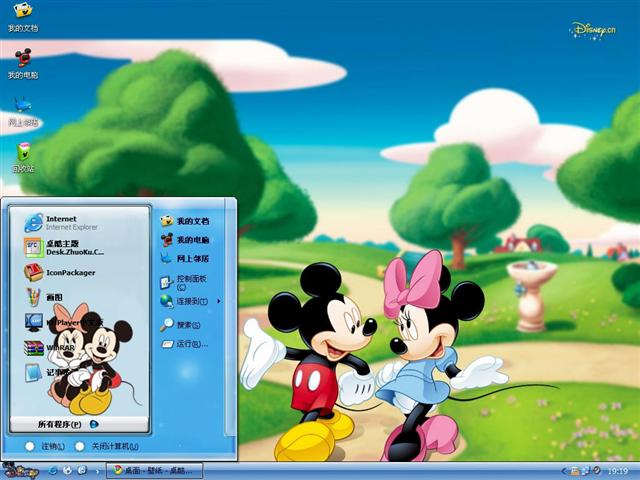This screenshot has width=640, height=480.
Task: Click 注销(L) log off button
Action: pyautogui.click(x=45, y=447)
